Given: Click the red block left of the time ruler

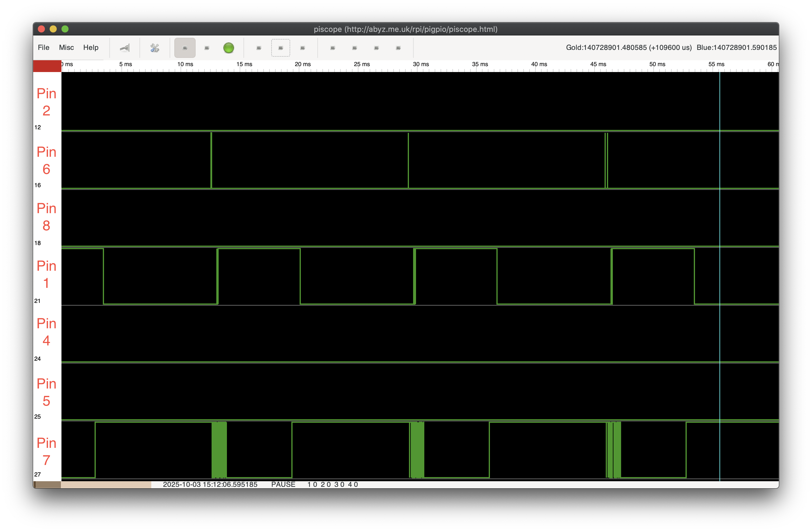Looking at the screenshot, I should point(47,66).
